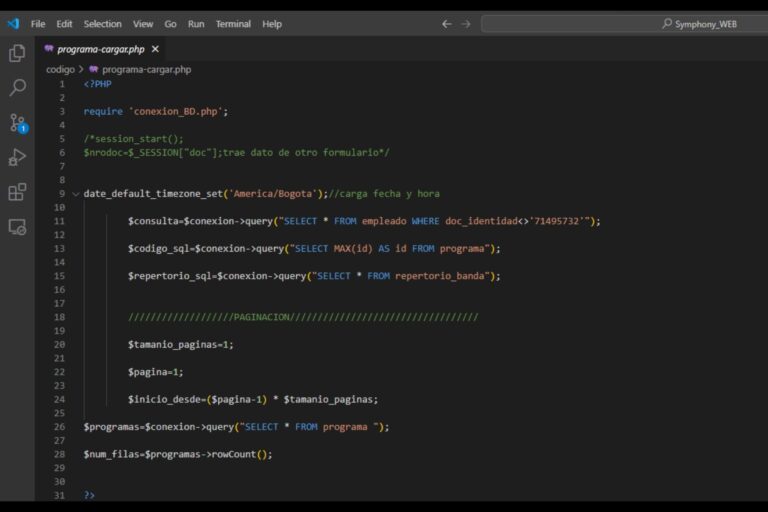Viewport: 768px width, 512px height.
Task: Click the VS Code logo icon
Action: click(x=13, y=24)
